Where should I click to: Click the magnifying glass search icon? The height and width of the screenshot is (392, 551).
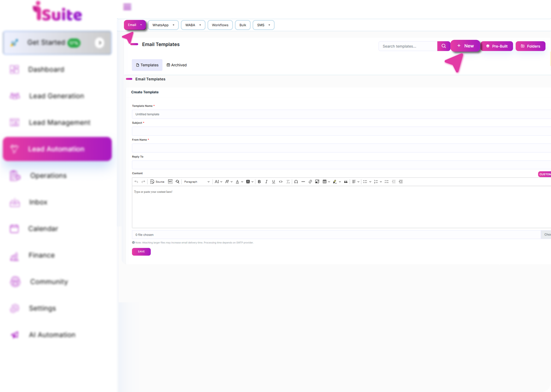click(x=177, y=182)
